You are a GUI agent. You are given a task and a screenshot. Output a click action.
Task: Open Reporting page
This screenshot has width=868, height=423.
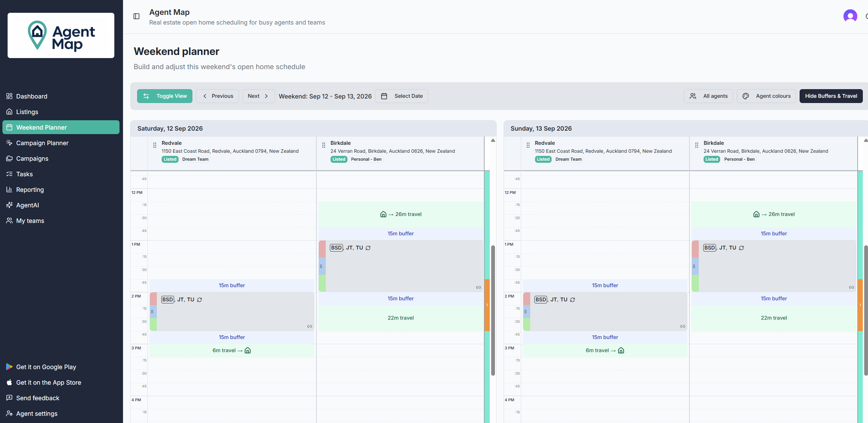61,189
